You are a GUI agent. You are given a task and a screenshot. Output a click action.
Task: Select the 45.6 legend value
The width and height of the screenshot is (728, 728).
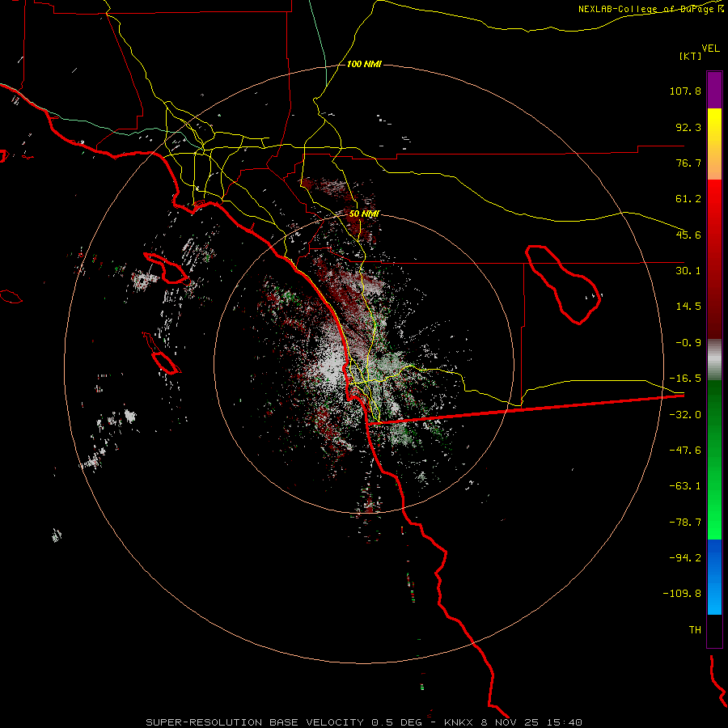pos(688,235)
